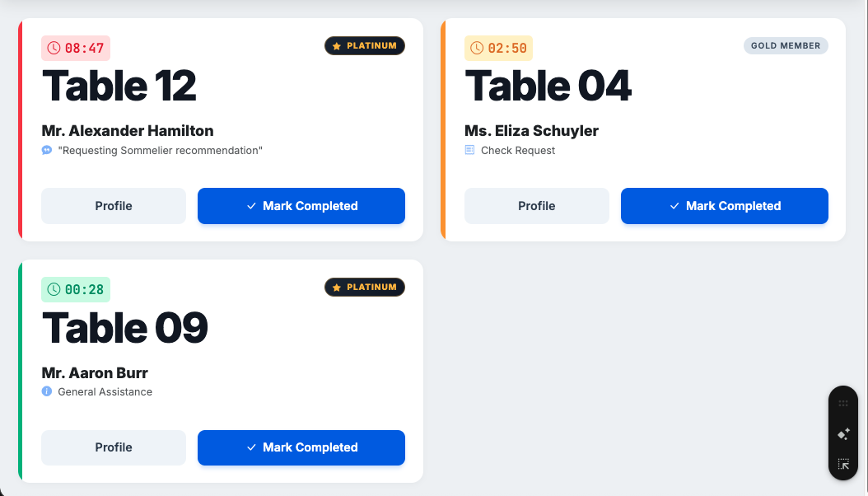Mark Table 09 assistance as completed
The width and height of the screenshot is (868, 496).
tap(301, 447)
